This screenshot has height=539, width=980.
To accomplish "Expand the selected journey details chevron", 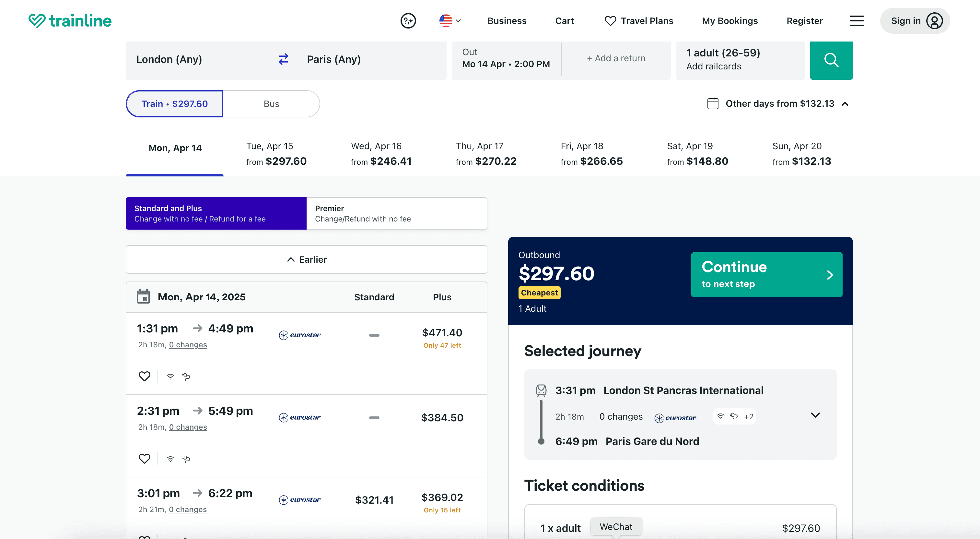I will click(x=815, y=415).
